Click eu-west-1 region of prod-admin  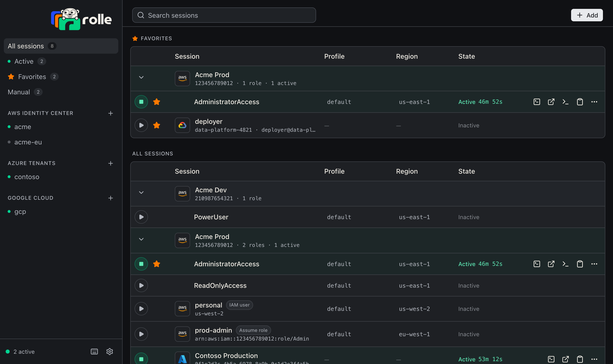[x=414, y=334]
